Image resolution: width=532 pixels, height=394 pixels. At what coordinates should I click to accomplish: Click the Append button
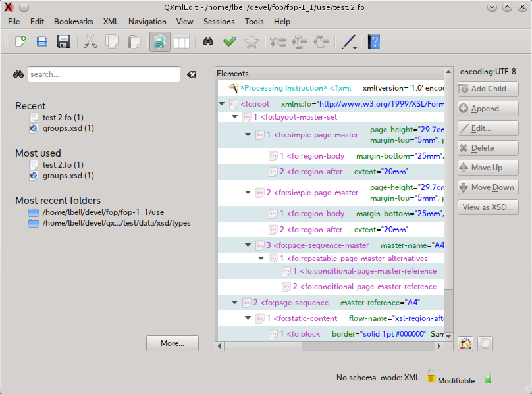(x=488, y=109)
